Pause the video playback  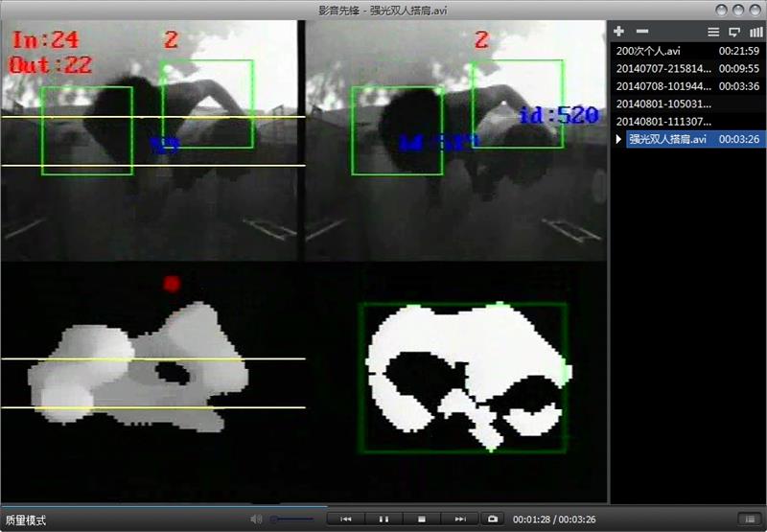[x=383, y=519]
